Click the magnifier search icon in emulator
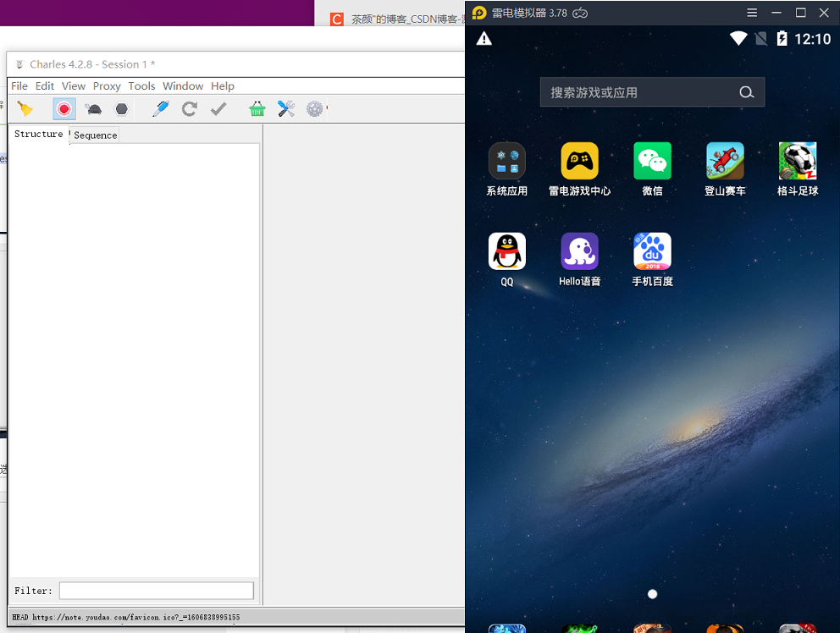Image resolution: width=840 pixels, height=633 pixels. [x=747, y=92]
